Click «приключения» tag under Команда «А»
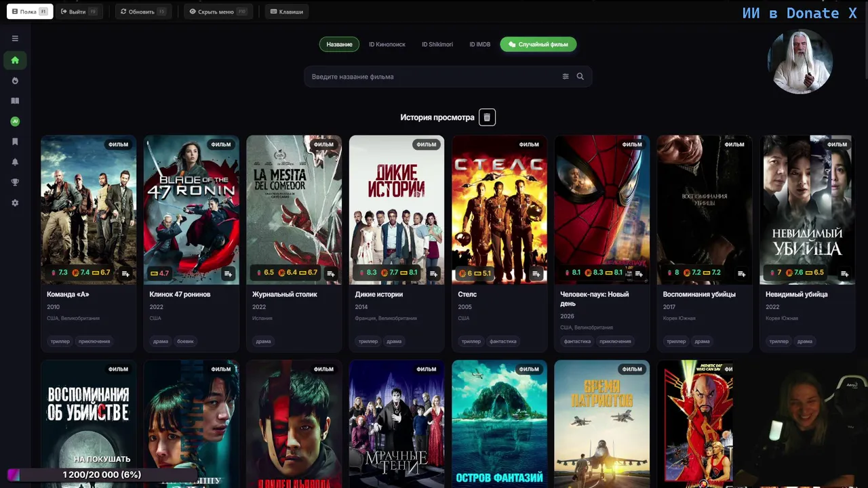Viewport: 868px width, 488px height. [94, 342]
